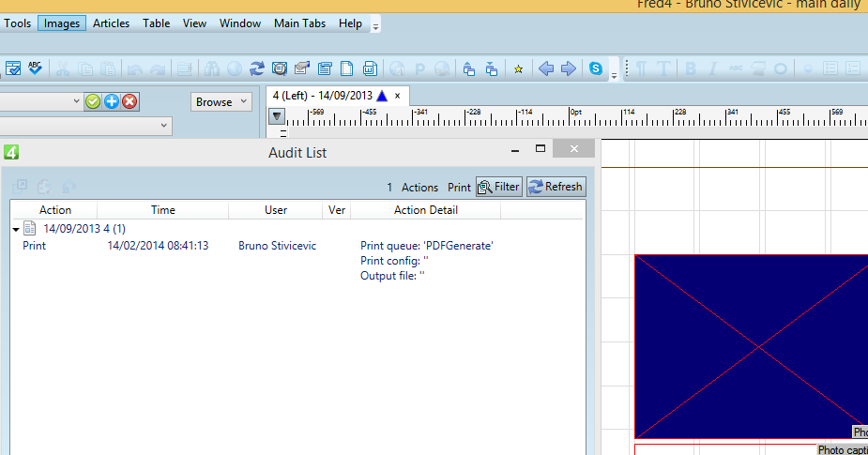Image resolution: width=868 pixels, height=455 pixels.
Task: Click the green checkmark confirm button
Action: tap(93, 101)
